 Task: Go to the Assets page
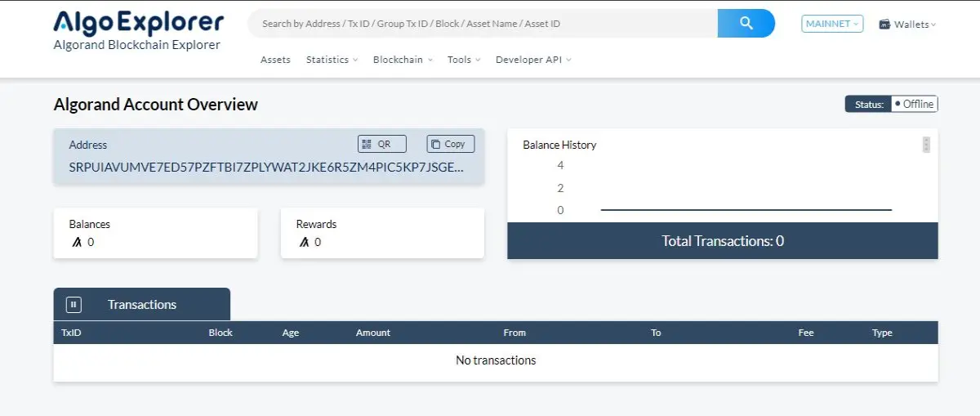tap(275, 60)
